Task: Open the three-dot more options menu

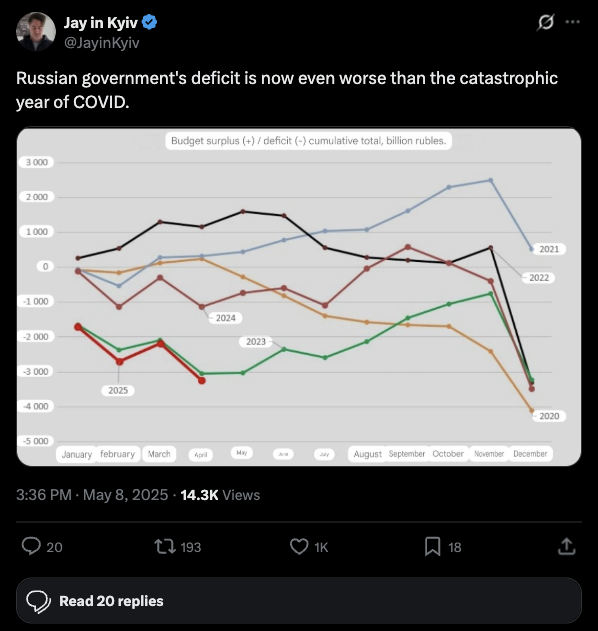Action: [573, 22]
